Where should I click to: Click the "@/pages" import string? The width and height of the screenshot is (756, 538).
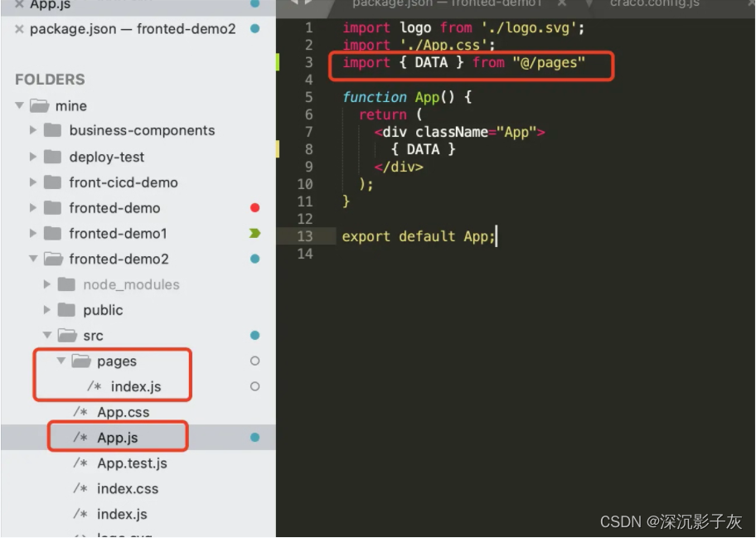(x=549, y=63)
